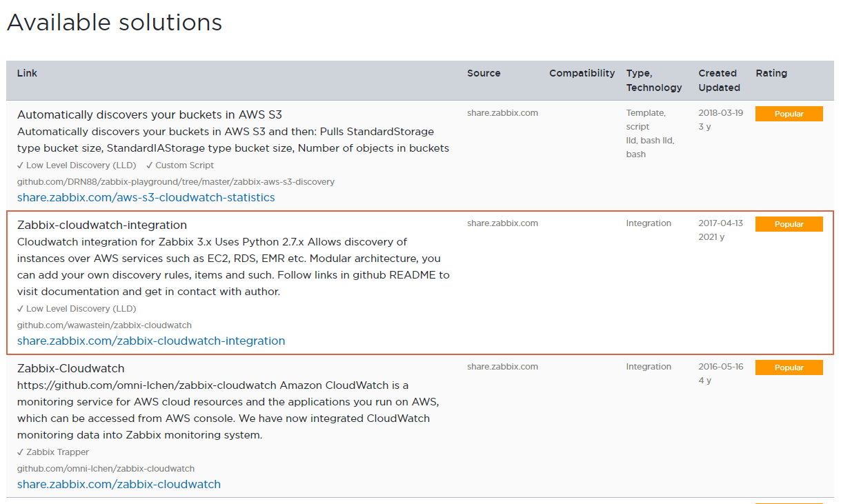The image size is (841, 504).
Task: Click 'Template, script' type cell
Action: 646,120
